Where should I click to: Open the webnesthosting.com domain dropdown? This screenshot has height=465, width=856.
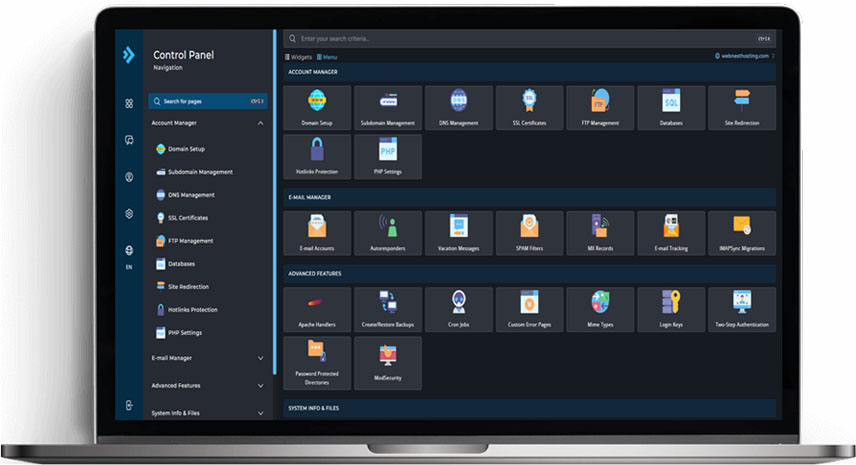[x=745, y=56]
